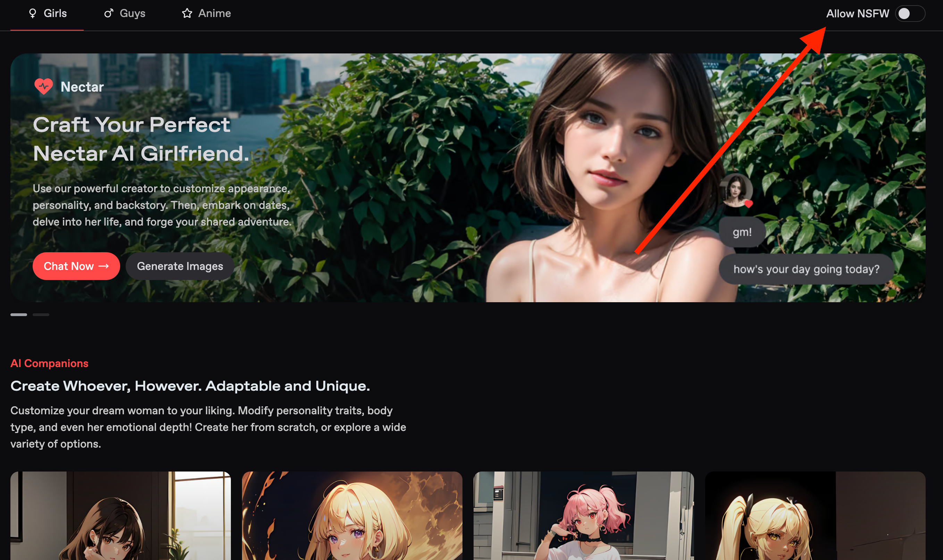Click the star icon beside Anime
The image size is (943, 560).
(x=187, y=14)
